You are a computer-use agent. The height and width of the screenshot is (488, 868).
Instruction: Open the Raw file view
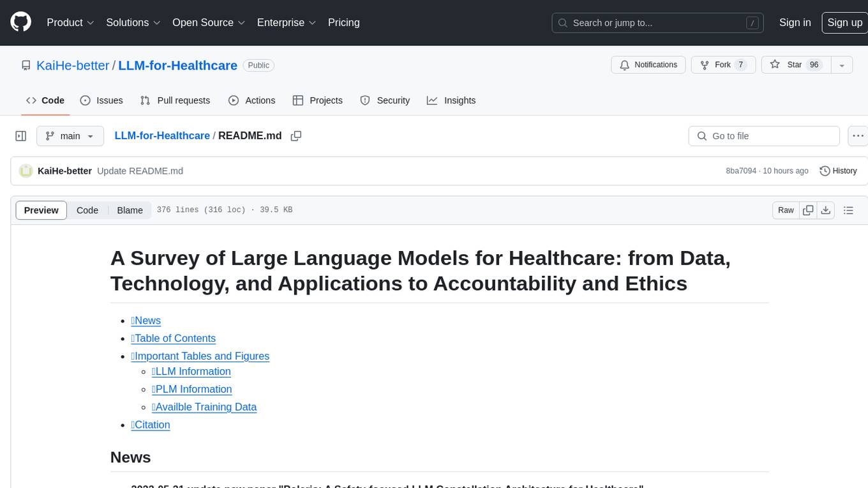click(x=786, y=210)
